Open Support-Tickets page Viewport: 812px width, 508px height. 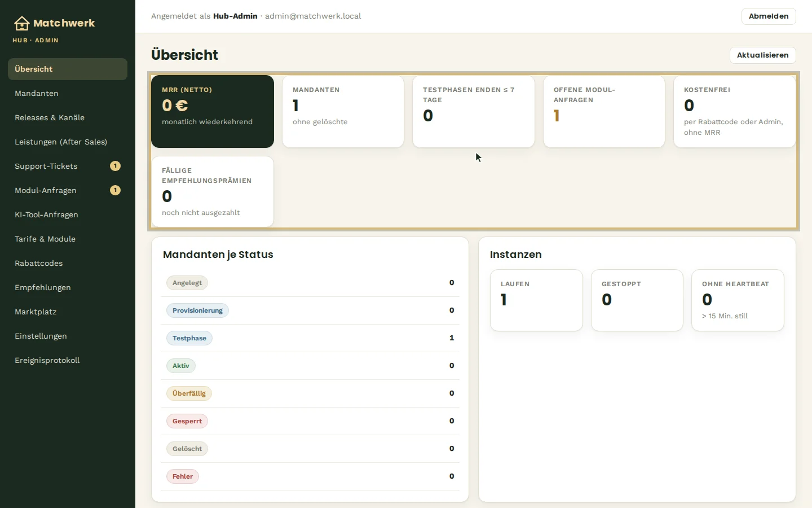tap(68, 166)
